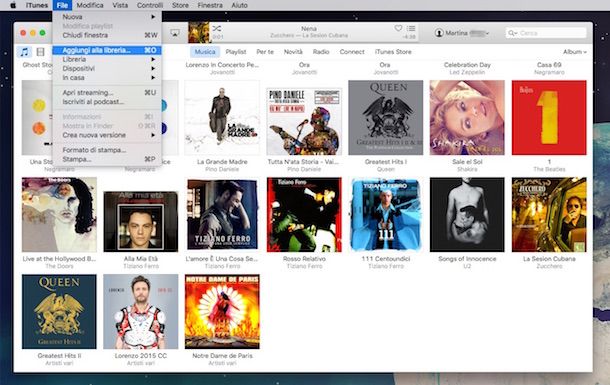Viewport: 610px width, 385px height.
Task: Open the iTunes menu
Action: [x=37, y=5]
